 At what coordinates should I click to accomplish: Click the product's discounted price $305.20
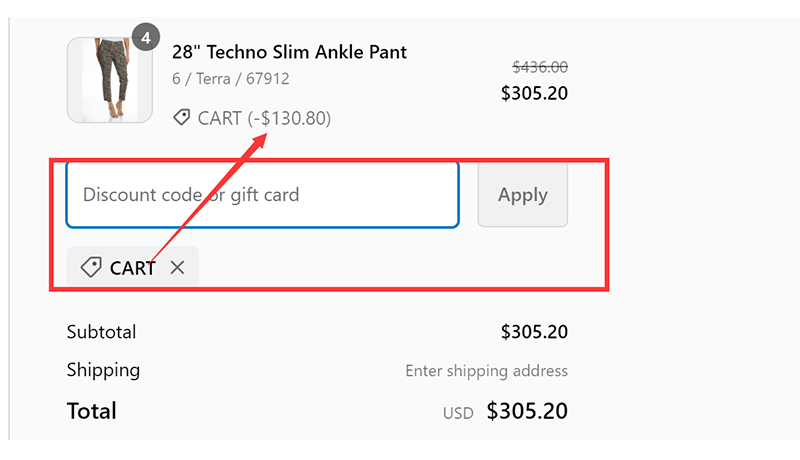coord(534,94)
